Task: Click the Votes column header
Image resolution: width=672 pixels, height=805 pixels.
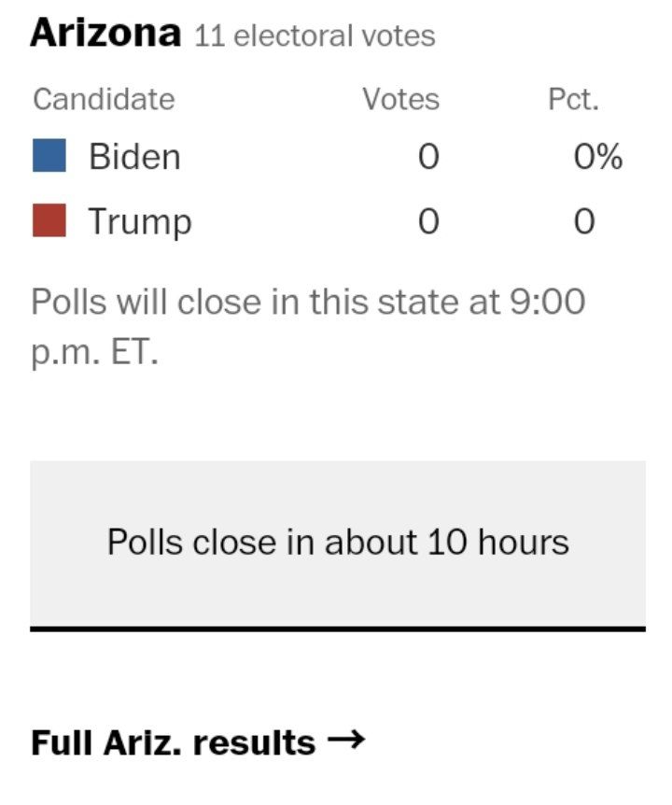Action: click(x=401, y=99)
